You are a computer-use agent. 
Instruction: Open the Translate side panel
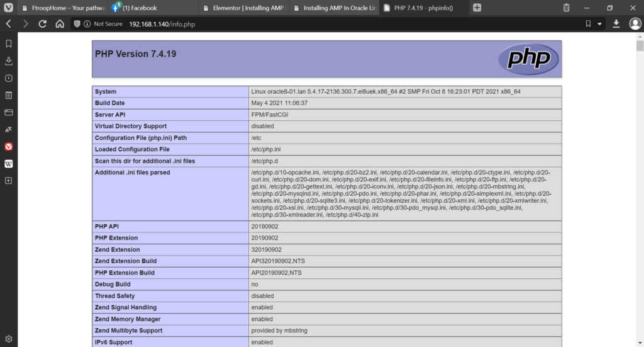pyautogui.click(x=9, y=130)
